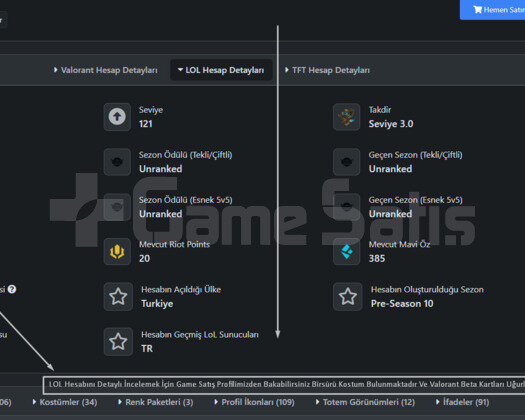Image resolution: width=525 pixels, height=420 pixels.
Task: Click the shopping cart icon on Hemen Satın
Action: click(477, 10)
